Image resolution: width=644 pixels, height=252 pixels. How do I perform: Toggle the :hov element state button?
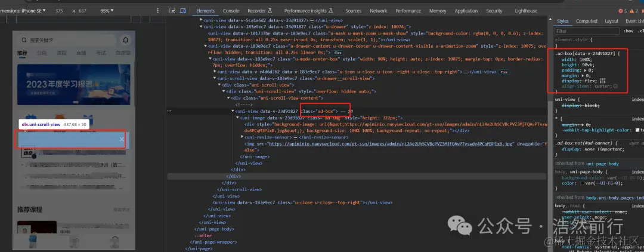628,31
